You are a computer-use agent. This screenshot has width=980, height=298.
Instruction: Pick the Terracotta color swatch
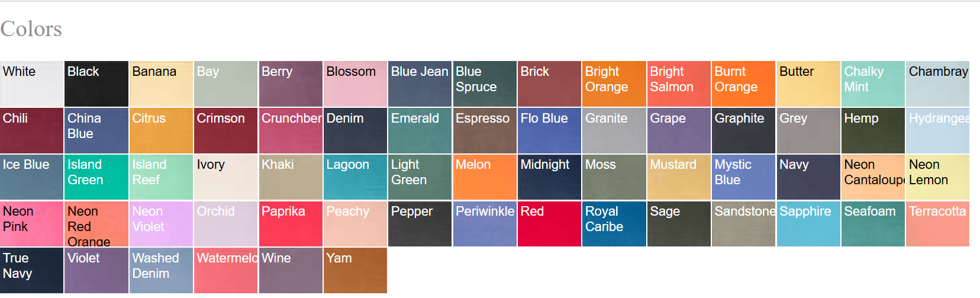[x=937, y=223]
